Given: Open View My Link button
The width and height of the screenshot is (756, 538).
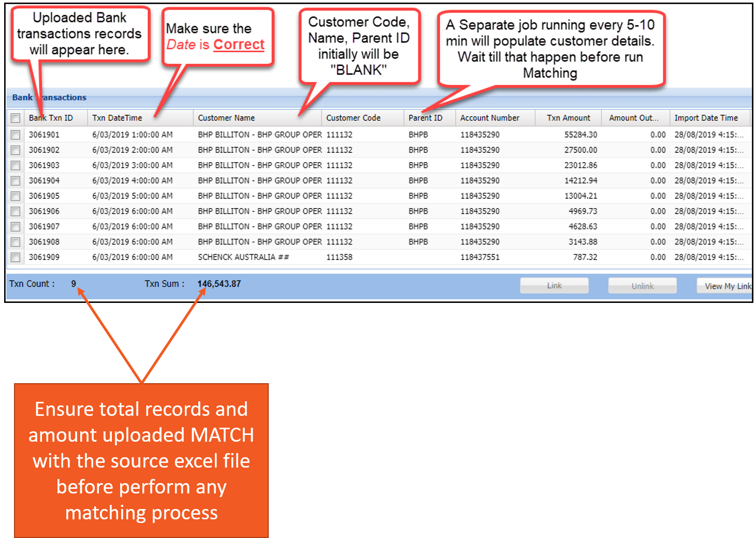Looking at the screenshot, I should (x=726, y=286).
